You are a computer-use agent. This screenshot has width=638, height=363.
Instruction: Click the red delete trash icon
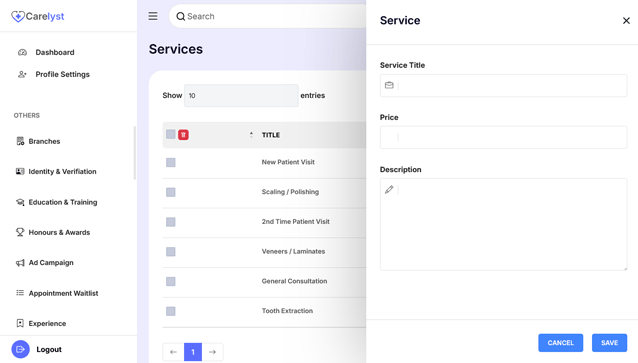coord(183,135)
